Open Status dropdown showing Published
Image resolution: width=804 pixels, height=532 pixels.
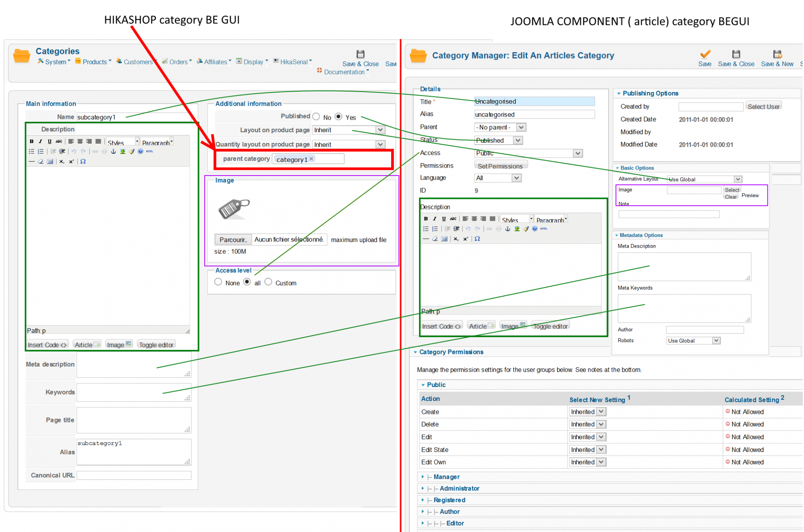[x=498, y=140]
